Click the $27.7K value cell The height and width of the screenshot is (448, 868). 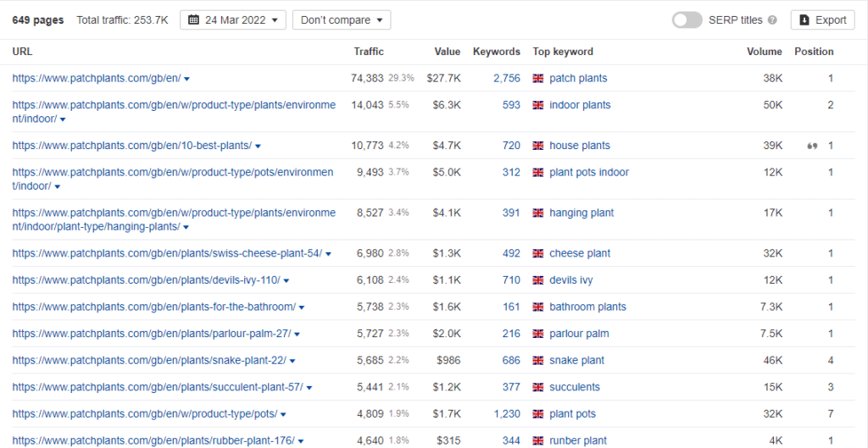pyautogui.click(x=444, y=79)
